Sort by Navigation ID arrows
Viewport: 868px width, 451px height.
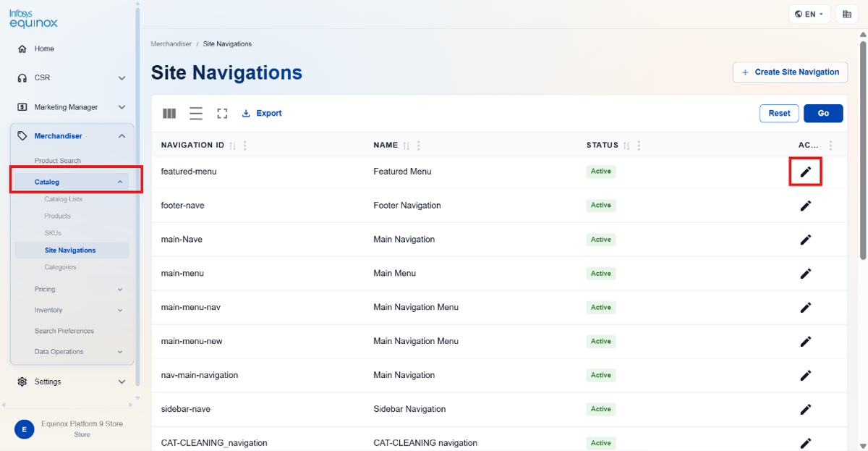coord(232,146)
